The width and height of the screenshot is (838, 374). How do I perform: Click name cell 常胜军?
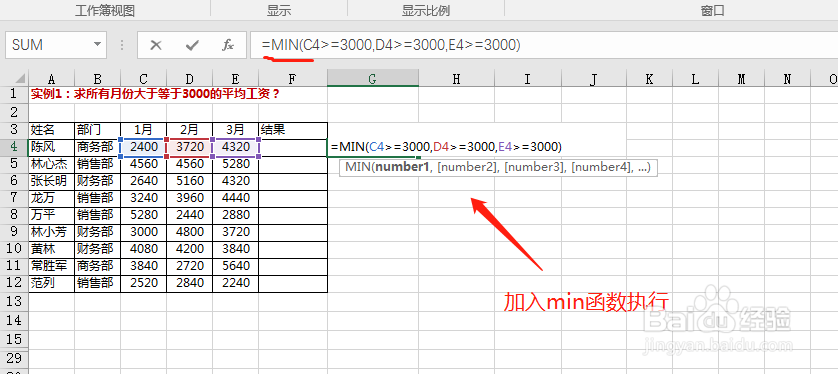[x=51, y=267]
